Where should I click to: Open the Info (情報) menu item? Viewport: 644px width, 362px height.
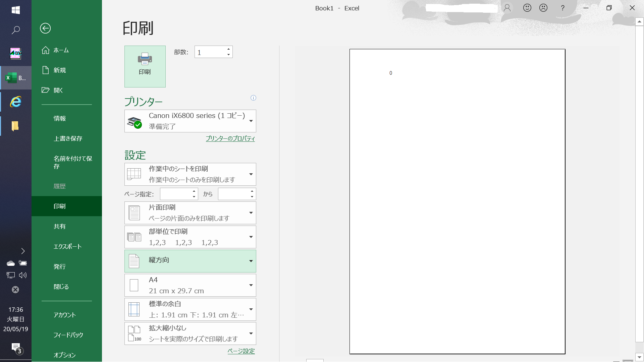coord(60,118)
